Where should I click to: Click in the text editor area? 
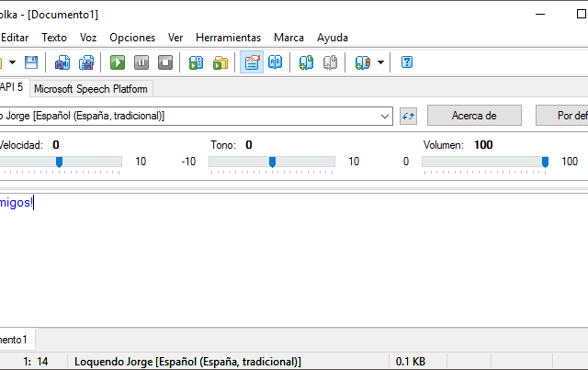click(294, 263)
